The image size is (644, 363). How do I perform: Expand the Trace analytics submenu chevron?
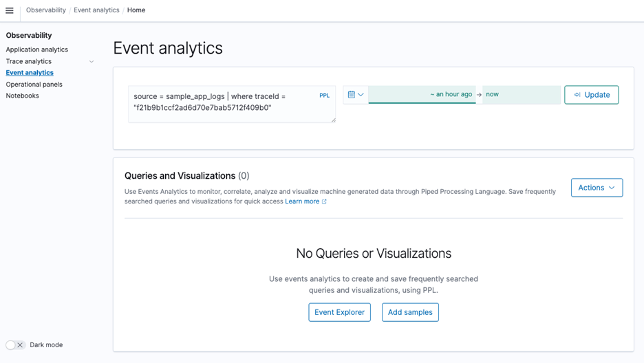92,62
